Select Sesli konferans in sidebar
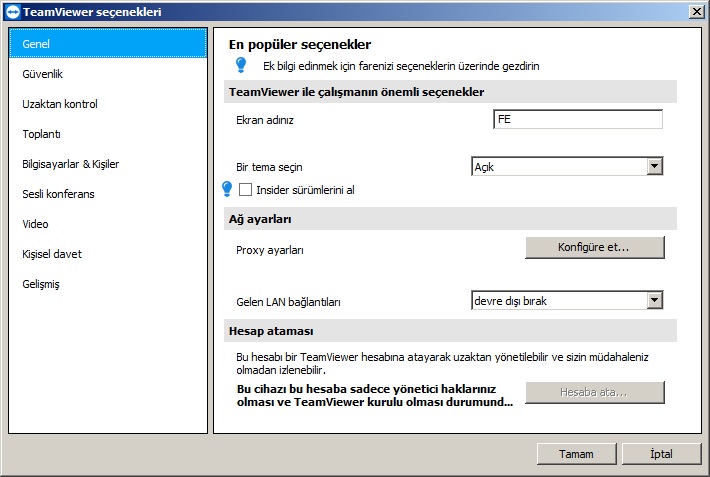Viewport: 710px width, 477px height. (x=108, y=194)
